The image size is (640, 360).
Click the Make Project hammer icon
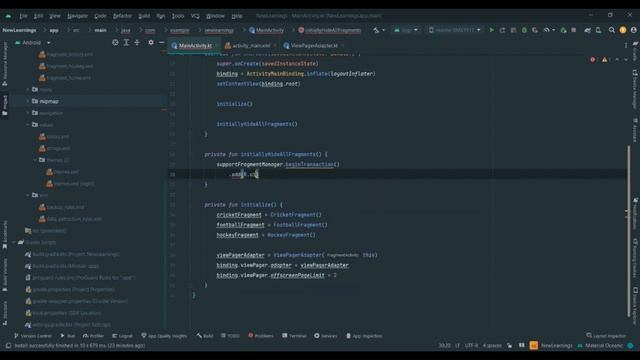(x=376, y=30)
